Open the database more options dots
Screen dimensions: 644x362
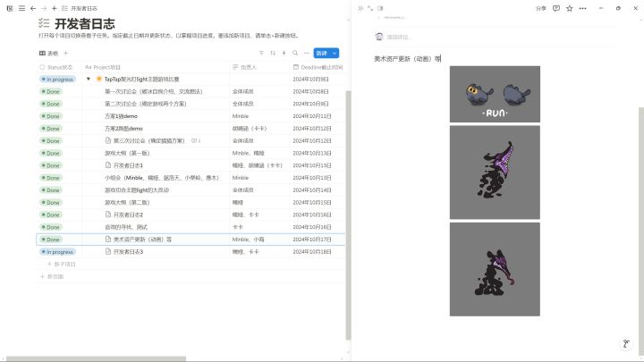[307, 53]
